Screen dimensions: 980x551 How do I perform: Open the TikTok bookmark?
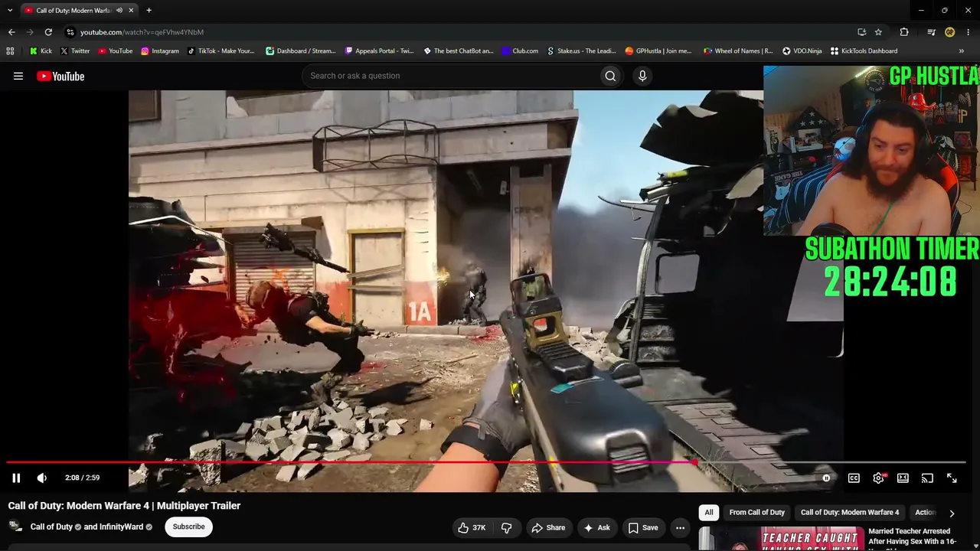(x=220, y=51)
